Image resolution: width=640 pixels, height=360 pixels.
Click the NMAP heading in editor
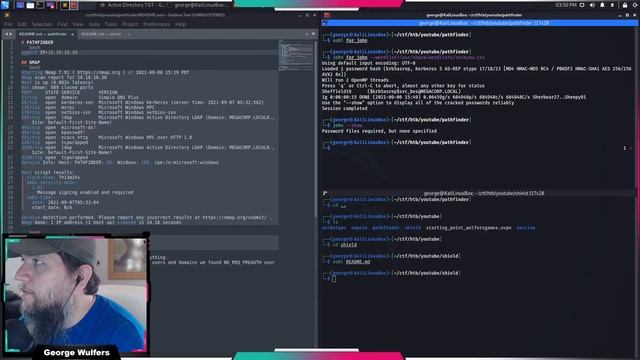(31, 62)
